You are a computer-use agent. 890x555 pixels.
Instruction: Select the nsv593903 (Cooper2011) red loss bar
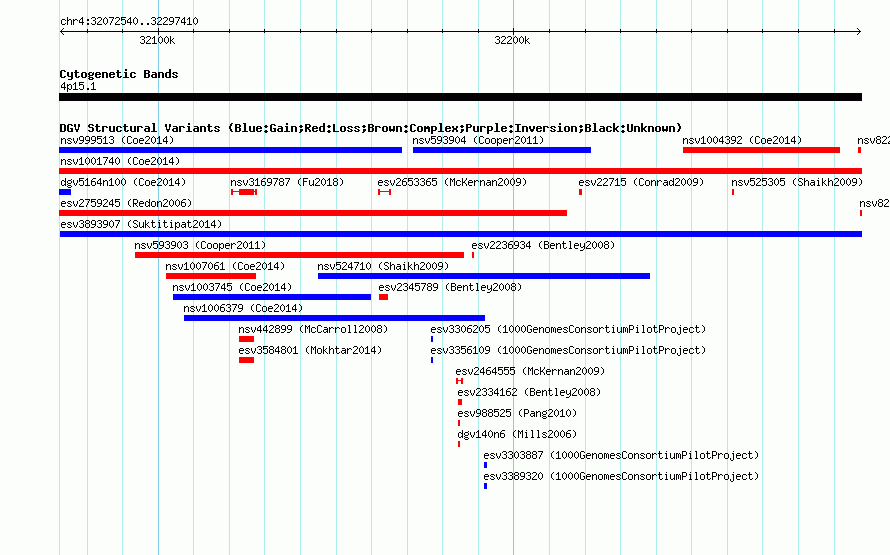pos(299,255)
